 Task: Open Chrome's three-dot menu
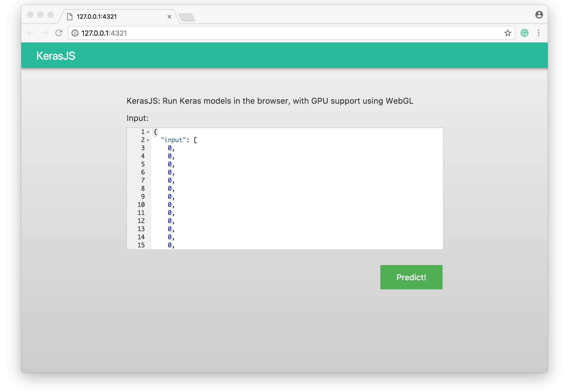tap(539, 33)
